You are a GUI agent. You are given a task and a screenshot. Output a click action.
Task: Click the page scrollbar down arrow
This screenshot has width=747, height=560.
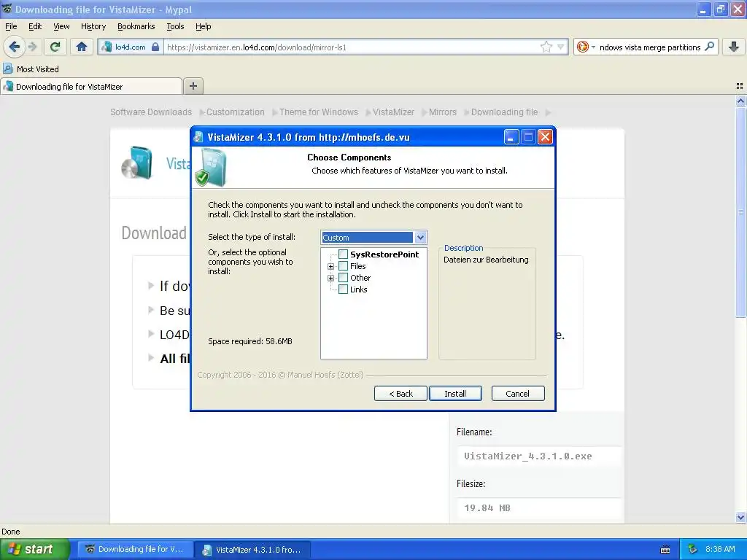pos(740,517)
